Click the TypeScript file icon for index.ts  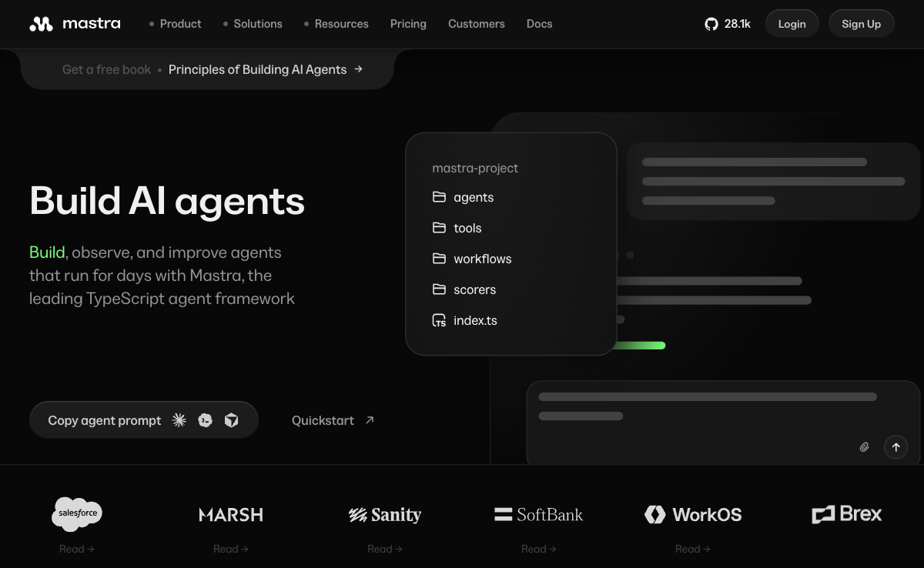439,320
